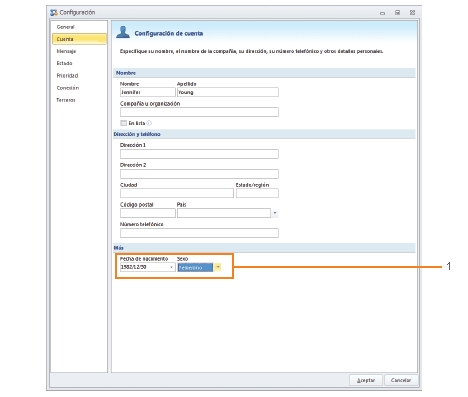Open the General settings category
The height and width of the screenshot is (397, 468).
click(x=65, y=27)
